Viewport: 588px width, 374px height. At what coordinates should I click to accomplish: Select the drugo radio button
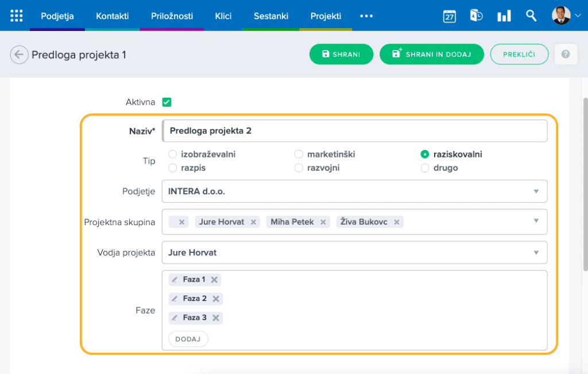[x=425, y=168]
